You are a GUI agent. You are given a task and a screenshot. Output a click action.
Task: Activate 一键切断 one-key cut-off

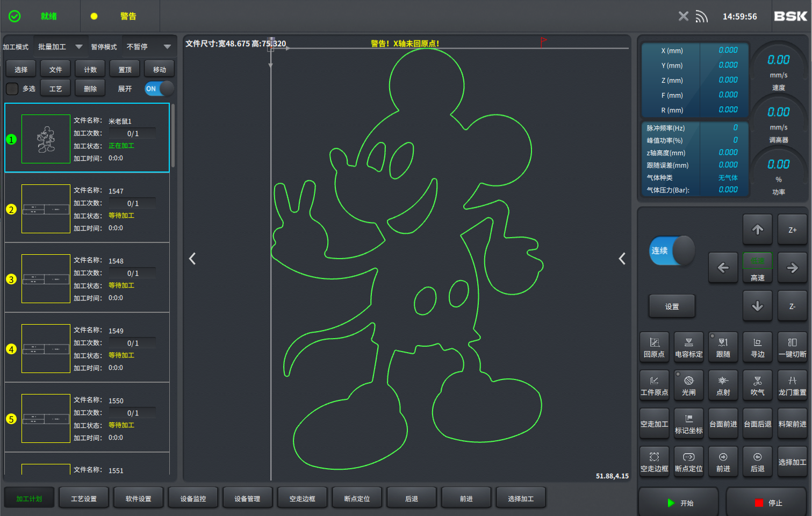pos(792,346)
